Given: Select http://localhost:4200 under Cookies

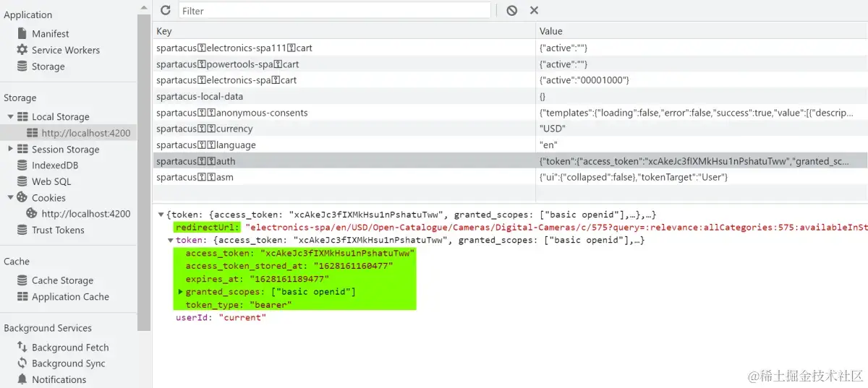Looking at the screenshot, I should coord(86,214).
